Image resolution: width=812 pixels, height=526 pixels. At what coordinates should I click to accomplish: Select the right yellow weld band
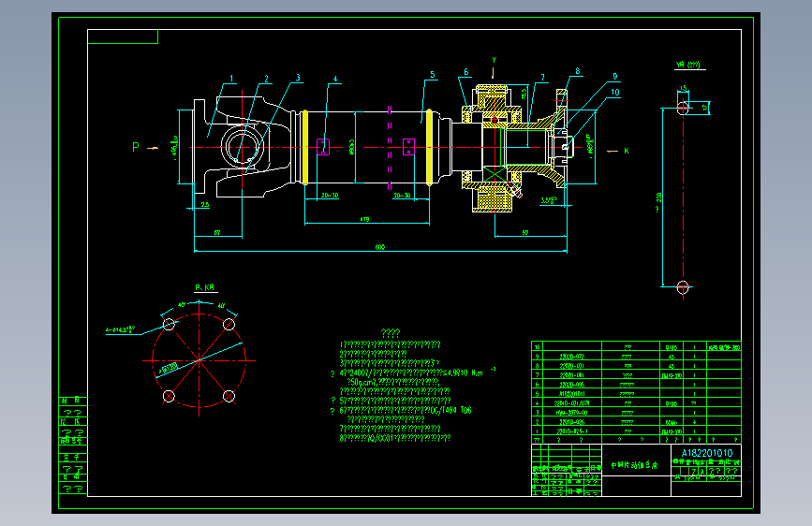(429, 147)
